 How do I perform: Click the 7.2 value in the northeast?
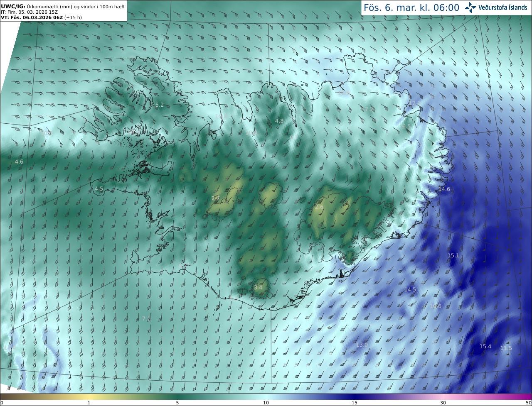[x=369, y=110]
